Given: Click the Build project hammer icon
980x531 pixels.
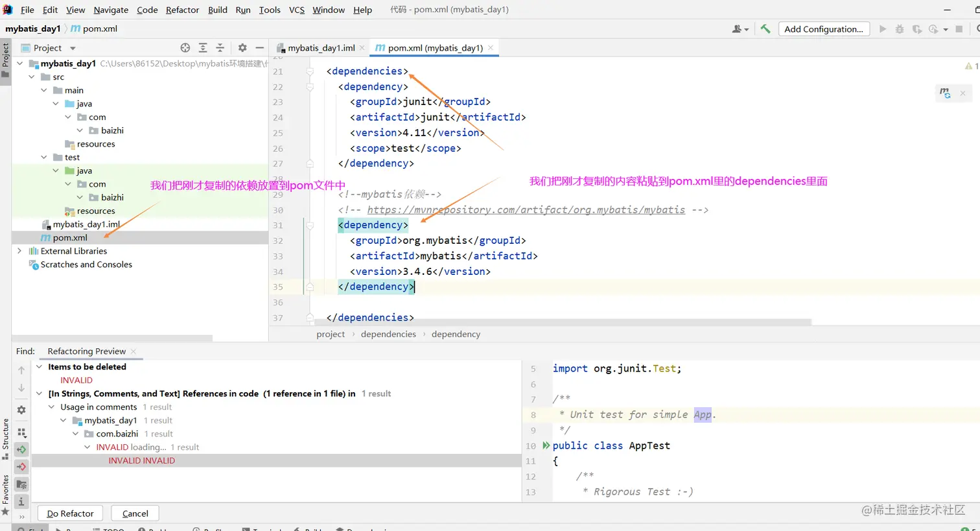Looking at the screenshot, I should [765, 29].
